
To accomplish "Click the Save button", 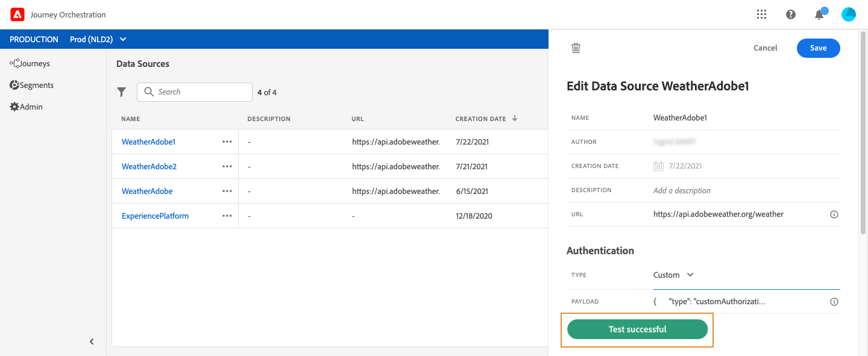I will 819,48.
